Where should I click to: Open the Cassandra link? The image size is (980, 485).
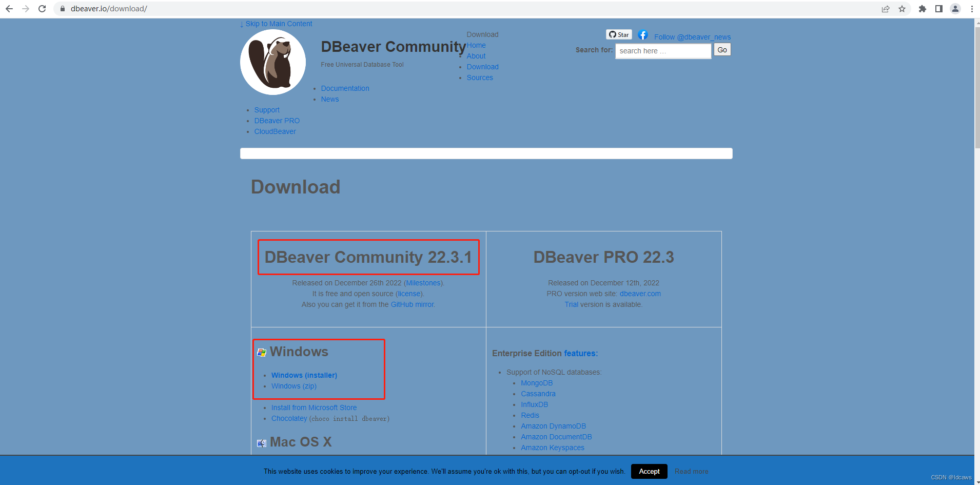tap(538, 394)
